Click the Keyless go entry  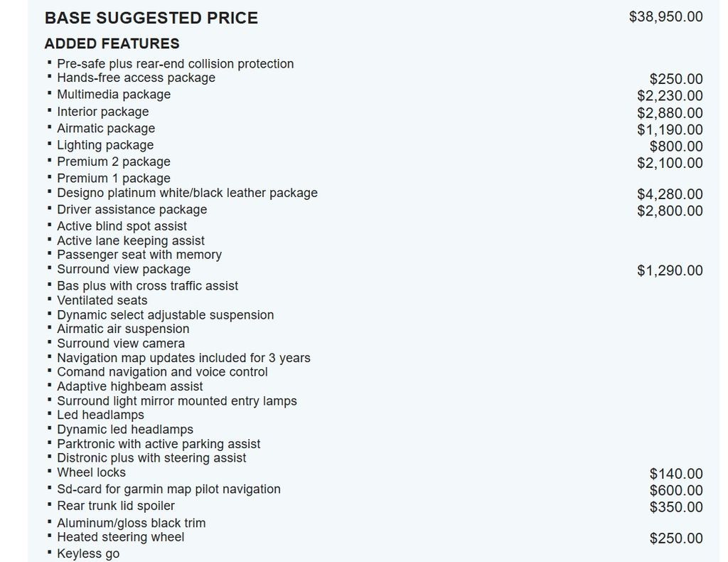click(88, 553)
